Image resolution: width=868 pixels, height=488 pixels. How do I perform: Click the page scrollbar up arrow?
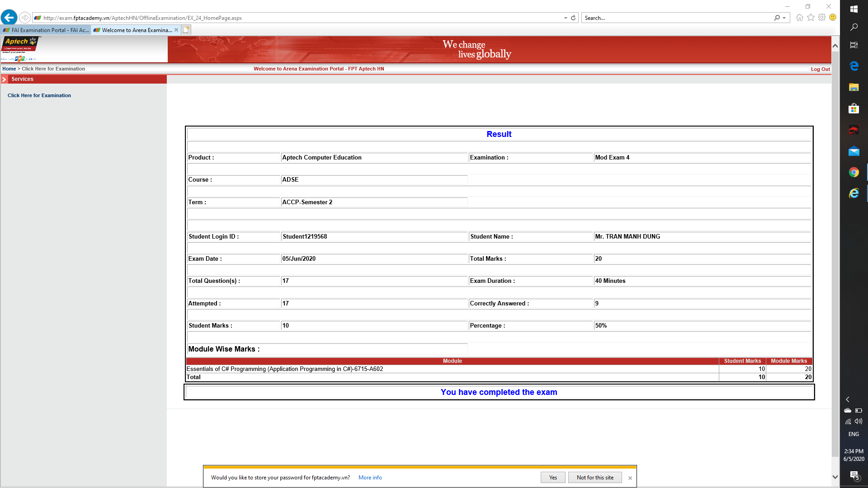click(x=835, y=46)
